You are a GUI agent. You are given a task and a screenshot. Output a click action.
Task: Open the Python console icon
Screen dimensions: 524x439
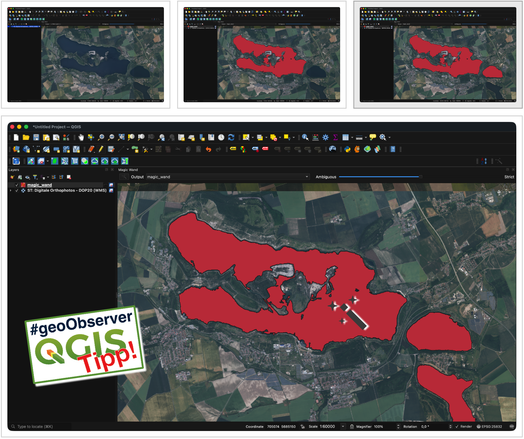(347, 149)
